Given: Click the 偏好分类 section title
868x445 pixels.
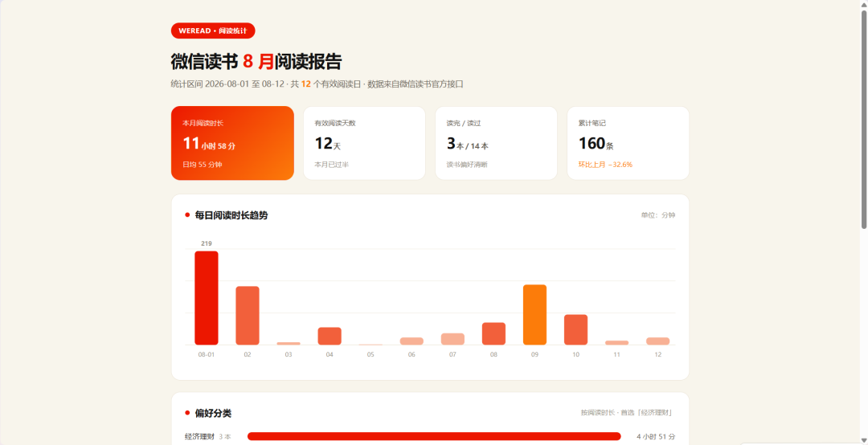Looking at the screenshot, I should [x=213, y=414].
